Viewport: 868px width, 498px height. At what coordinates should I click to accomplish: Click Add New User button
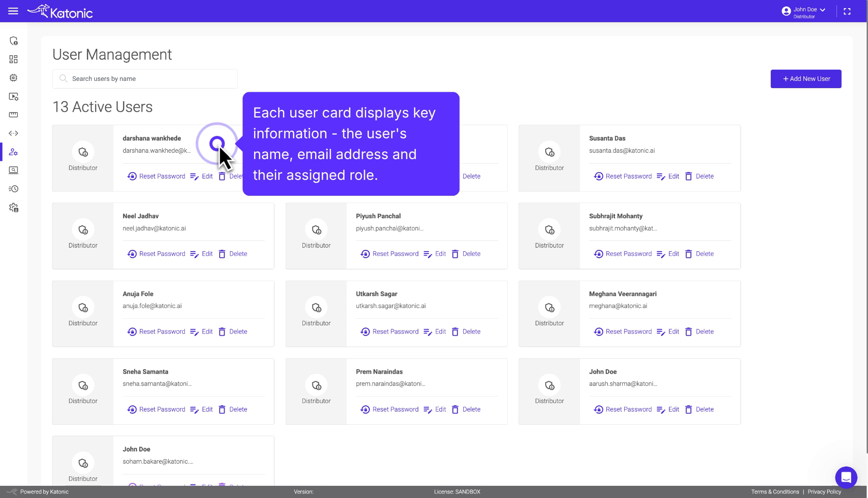pos(806,79)
